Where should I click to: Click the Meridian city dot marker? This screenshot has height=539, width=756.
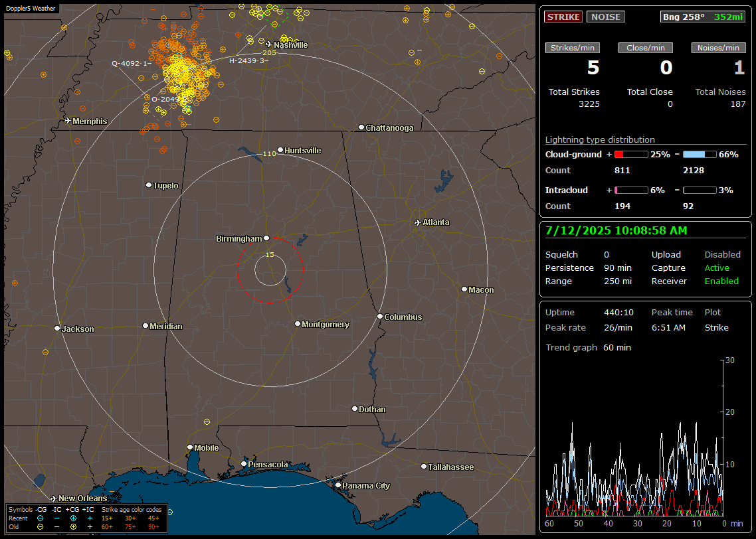point(145,326)
